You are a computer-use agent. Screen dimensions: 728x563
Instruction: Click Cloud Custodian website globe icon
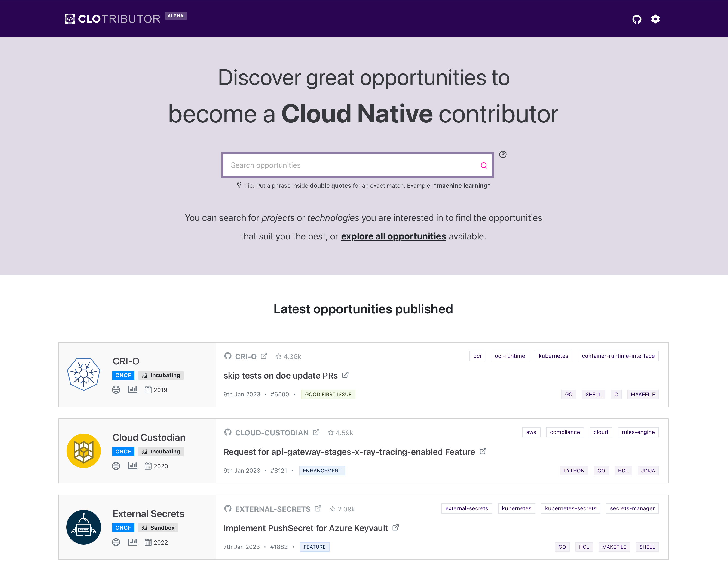coord(116,466)
